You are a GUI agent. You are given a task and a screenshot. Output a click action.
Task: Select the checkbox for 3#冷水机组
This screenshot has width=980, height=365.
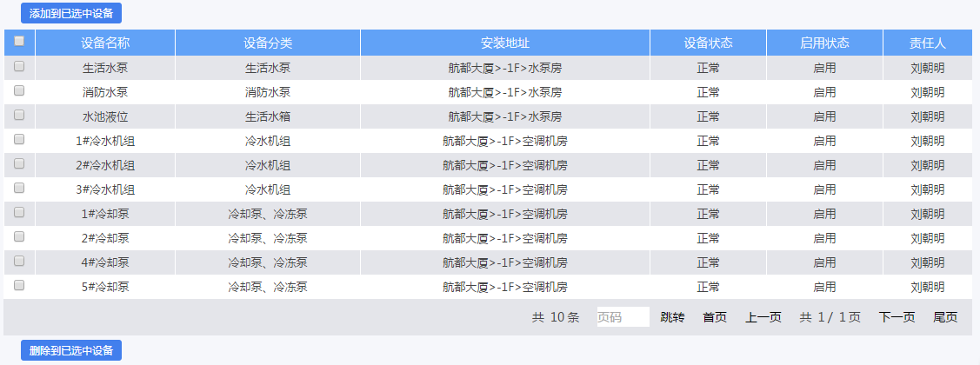point(19,188)
